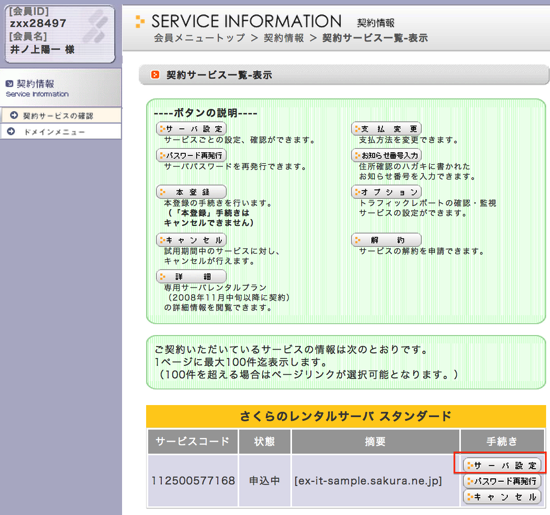Click ボタンの説明 legend heading
Screen dimensions: 550x515
(206, 113)
